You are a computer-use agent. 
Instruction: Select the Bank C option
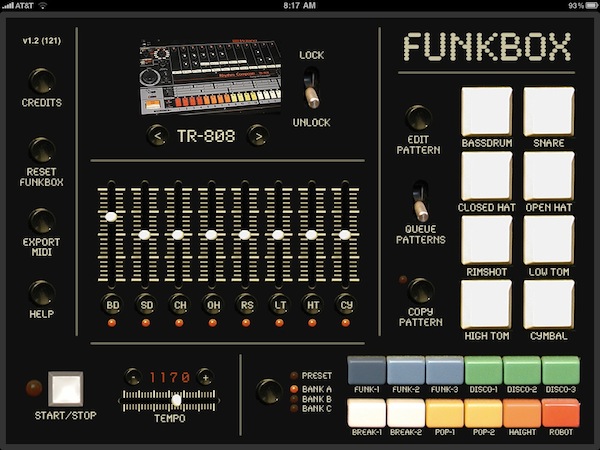tap(311, 409)
